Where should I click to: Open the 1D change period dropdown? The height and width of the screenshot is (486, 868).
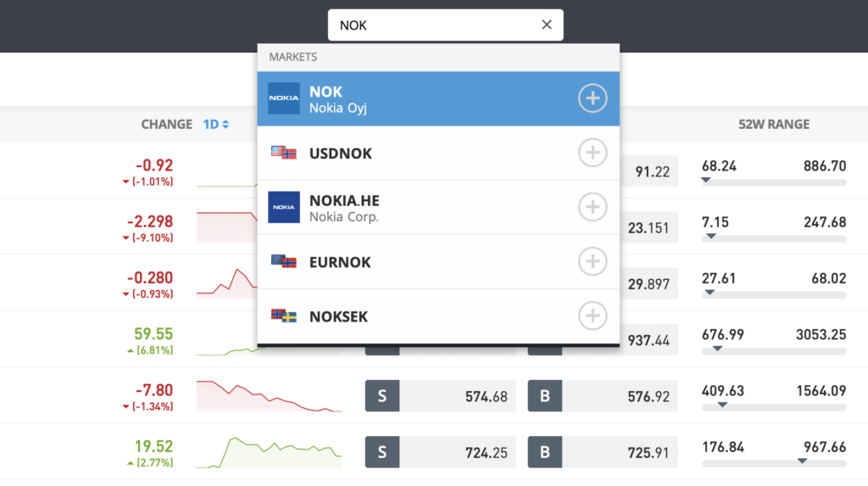(216, 124)
